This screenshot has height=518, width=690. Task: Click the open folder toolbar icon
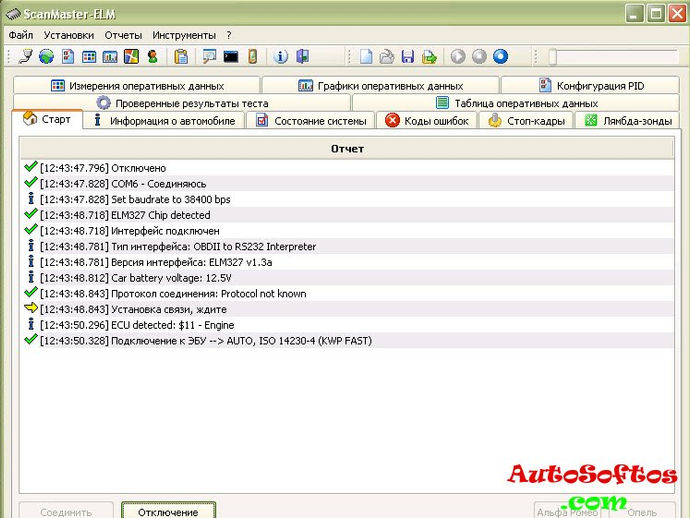(x=387, y=57)
